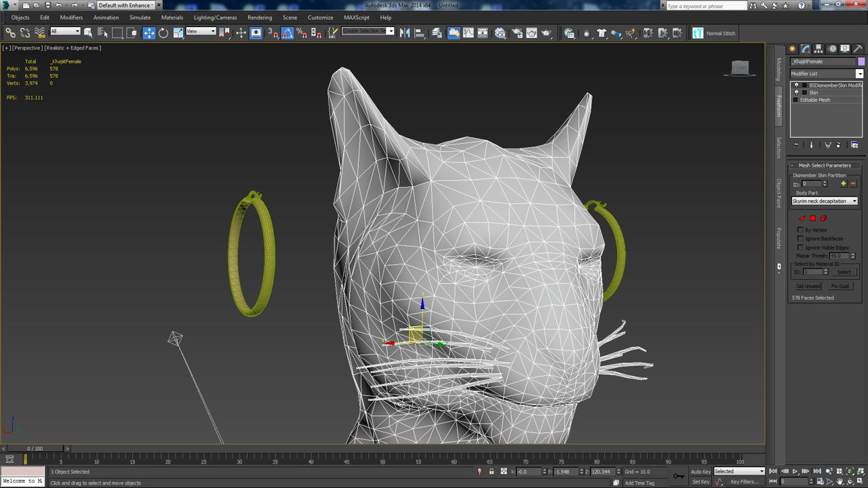The image size is (868, 488).
Task: Open Create Selection Set dropdown
Action: [x=368, y=31]
